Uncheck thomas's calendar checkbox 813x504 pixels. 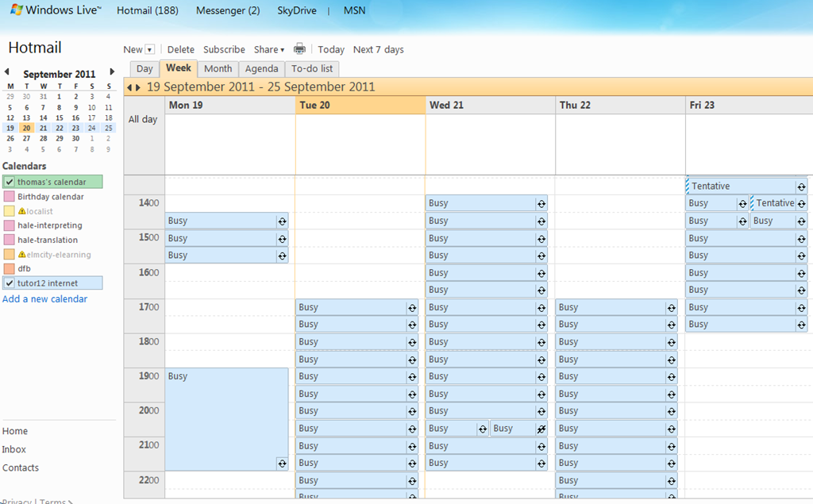click(10, 182)
